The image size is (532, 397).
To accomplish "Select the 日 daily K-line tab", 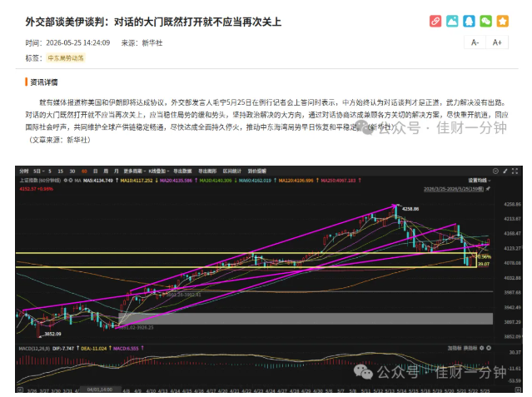I will (96, 171).
